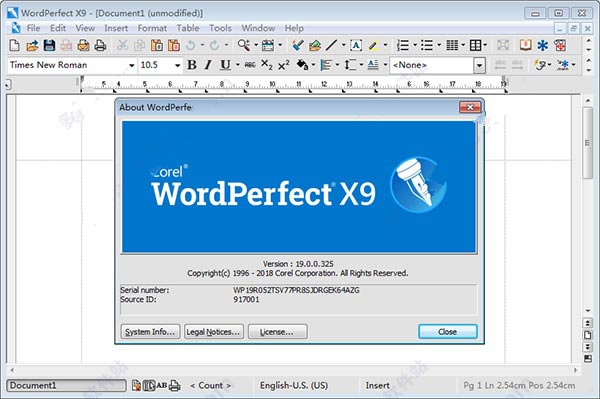
Task: Click the Paste Simple clipboard icon
Action: pyautogui.click(x=174, y=45)
